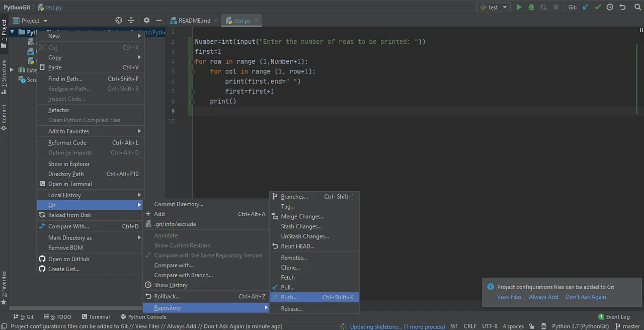Select Commit Directory... in Git submenu

[x=206, y=204]
